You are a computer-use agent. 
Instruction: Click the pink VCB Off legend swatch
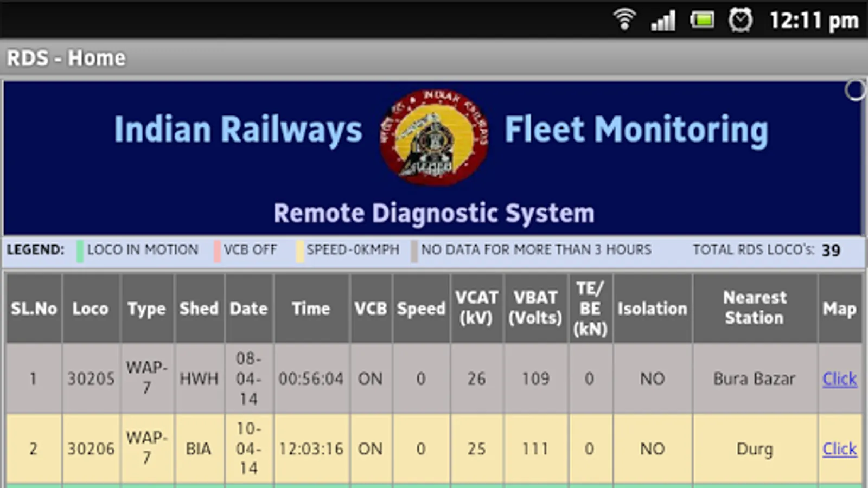[x=217, y=251]
